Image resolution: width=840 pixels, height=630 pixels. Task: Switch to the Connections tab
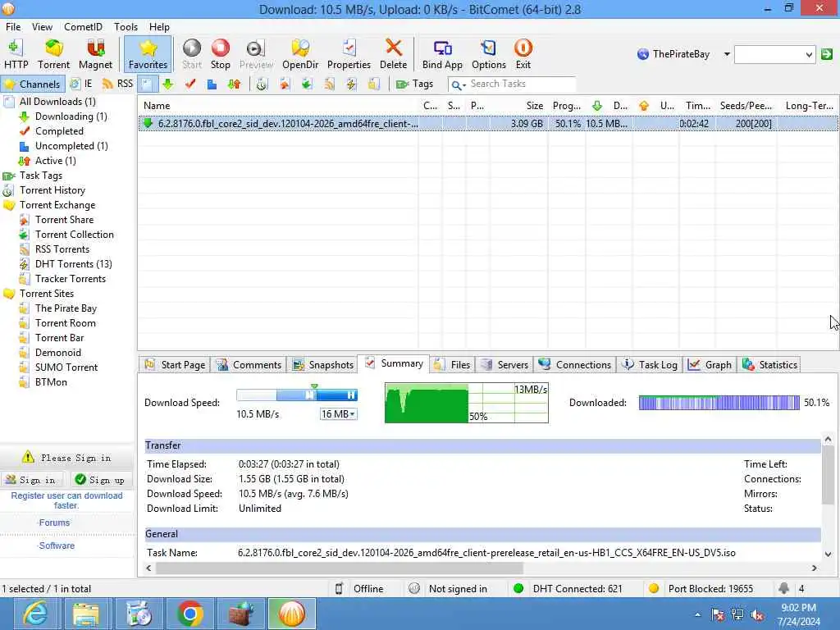(575, 365)
